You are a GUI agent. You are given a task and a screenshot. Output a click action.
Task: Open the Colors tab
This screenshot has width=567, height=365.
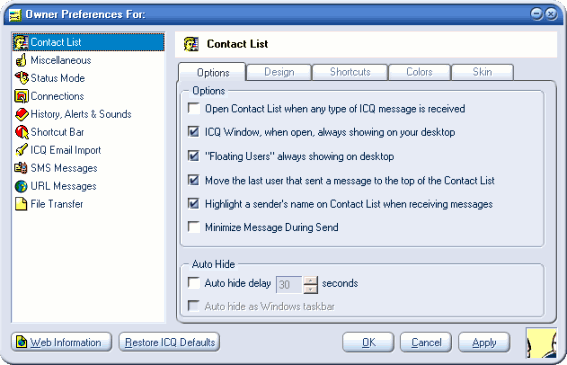click(419, 72)
